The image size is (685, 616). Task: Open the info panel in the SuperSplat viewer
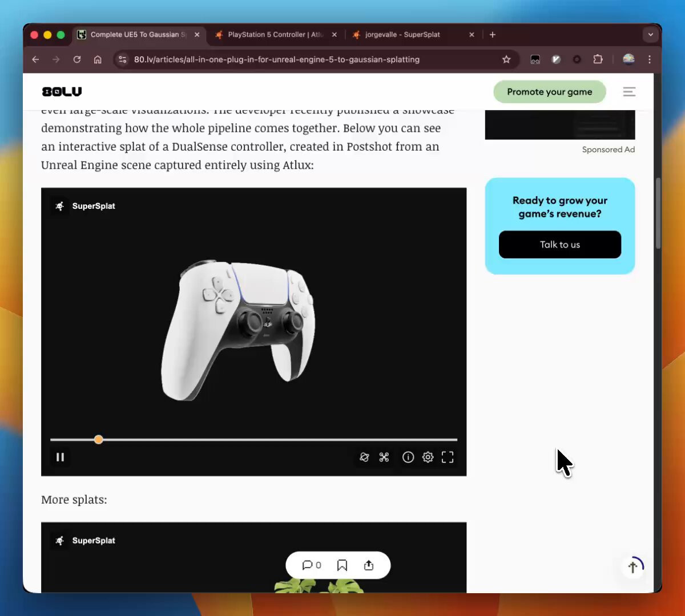408,457
